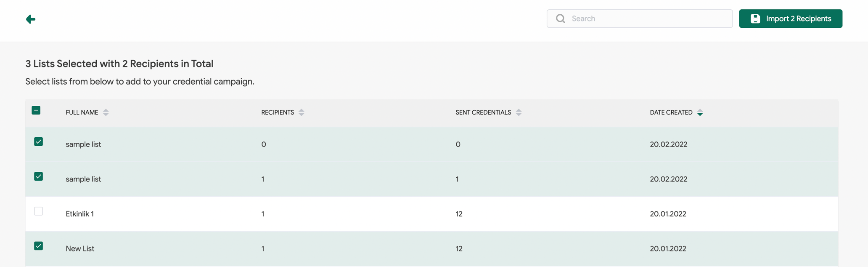
Task: Click Import 2 Recipients button
Action: click(791, 19)
